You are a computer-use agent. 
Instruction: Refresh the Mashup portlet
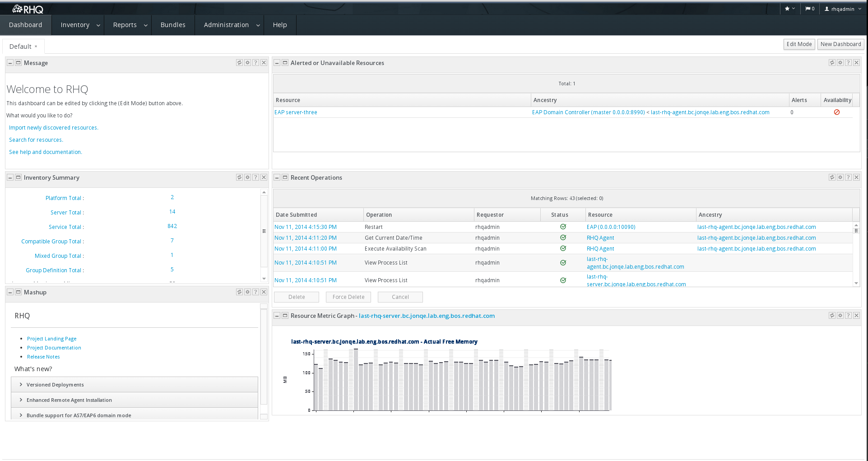239,292
